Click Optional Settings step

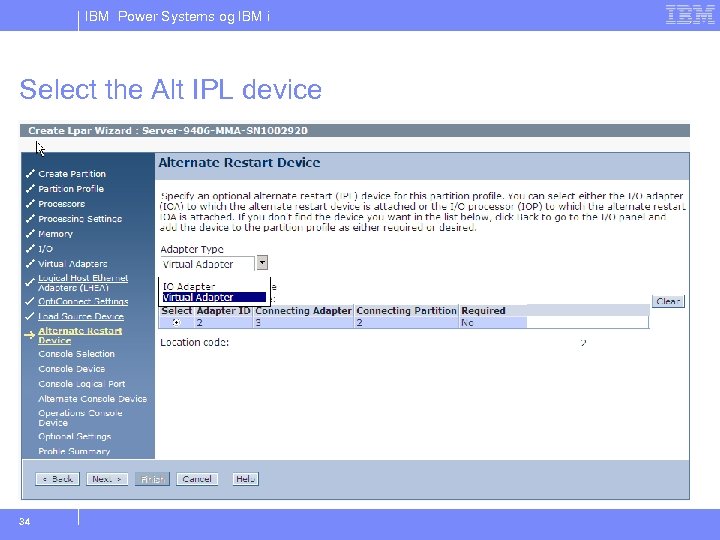click(x=75, y=437)
